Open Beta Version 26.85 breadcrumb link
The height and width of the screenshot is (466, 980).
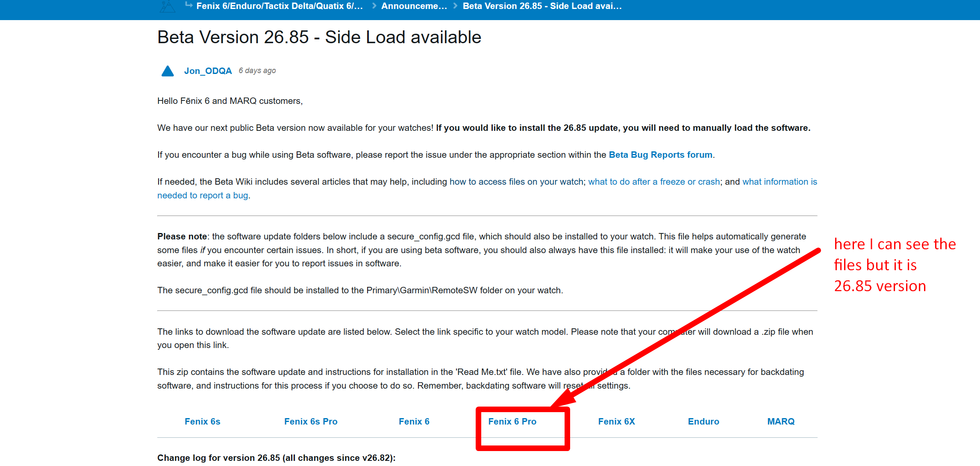point(542,6)
